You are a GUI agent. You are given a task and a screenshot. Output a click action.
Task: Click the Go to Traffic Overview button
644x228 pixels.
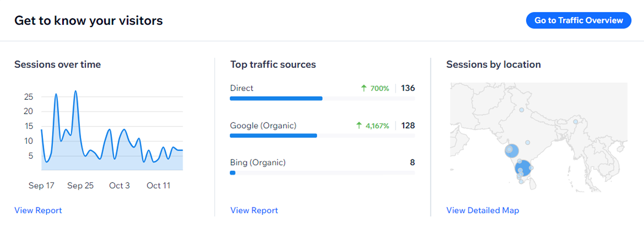click(x=578, y=20)
